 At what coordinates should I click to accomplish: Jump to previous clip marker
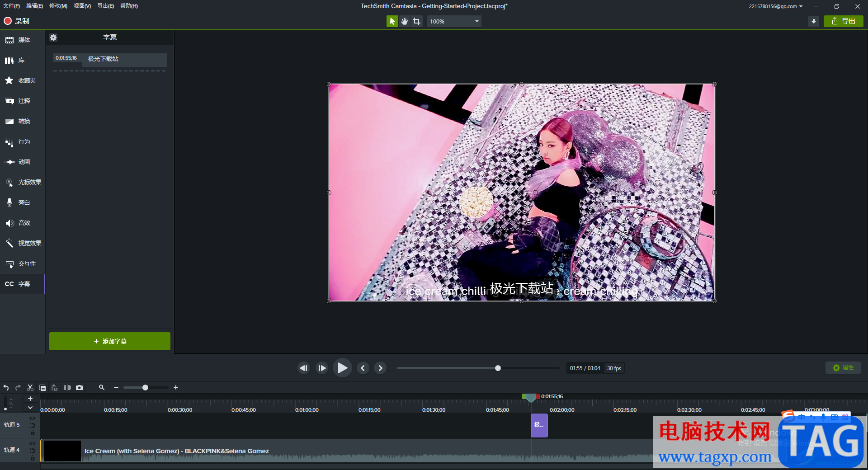click(x=363, y=368)
